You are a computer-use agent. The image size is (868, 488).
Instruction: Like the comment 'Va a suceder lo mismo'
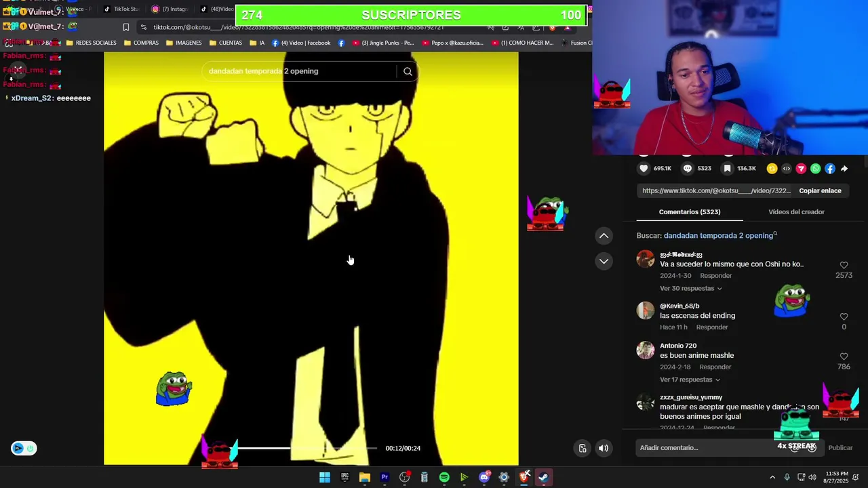(844, 266)
